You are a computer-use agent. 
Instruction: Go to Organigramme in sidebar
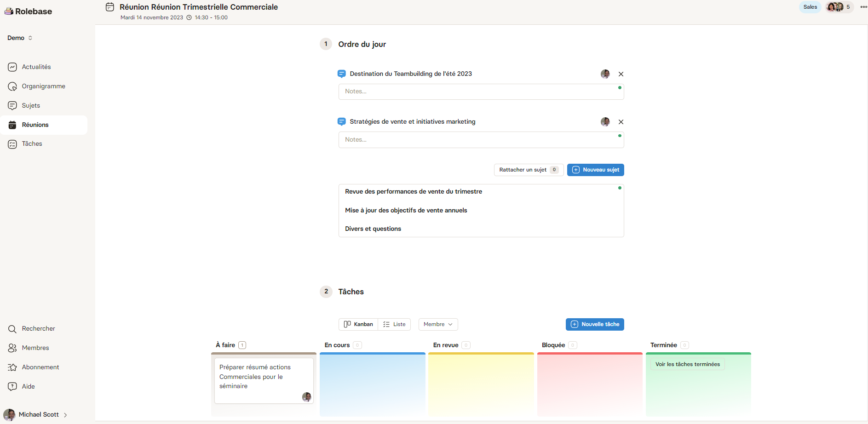(43, 86)
